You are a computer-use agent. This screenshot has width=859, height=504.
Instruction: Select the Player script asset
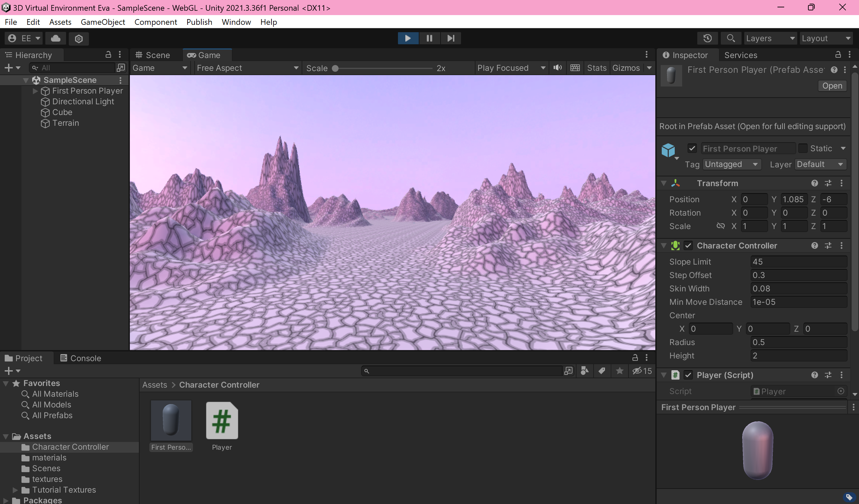tap(222, 426)
